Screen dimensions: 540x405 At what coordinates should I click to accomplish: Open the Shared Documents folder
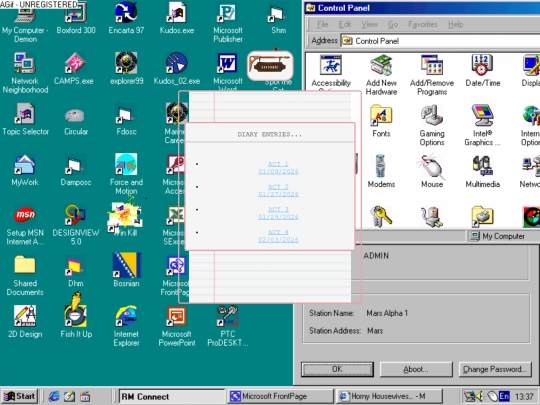(25, 275)
